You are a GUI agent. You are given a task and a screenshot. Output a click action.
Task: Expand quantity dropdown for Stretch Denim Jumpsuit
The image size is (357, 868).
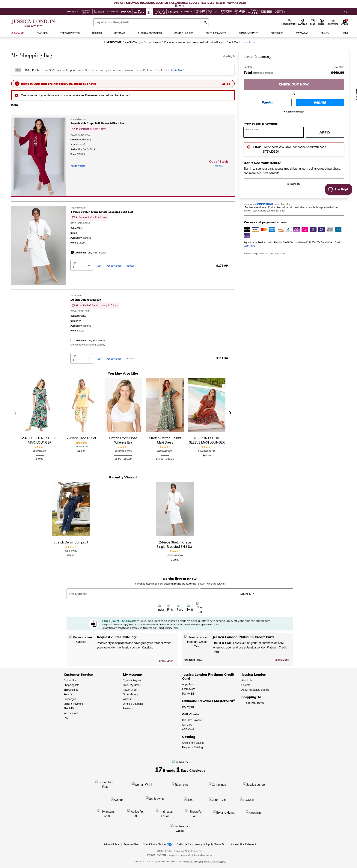[82, 358]
